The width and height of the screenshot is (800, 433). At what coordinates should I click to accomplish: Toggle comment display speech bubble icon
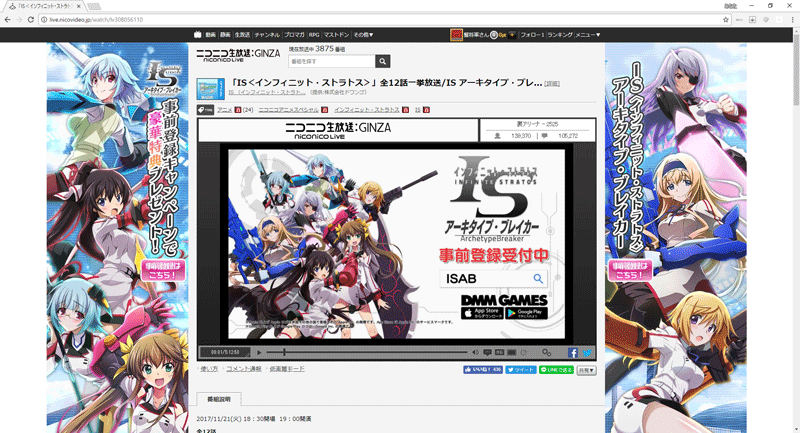[487, 352]
